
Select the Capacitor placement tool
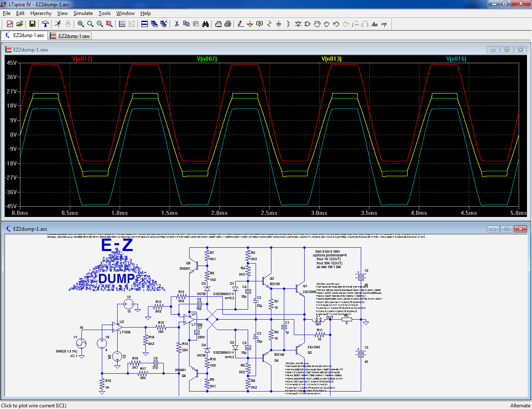(279, 24)
